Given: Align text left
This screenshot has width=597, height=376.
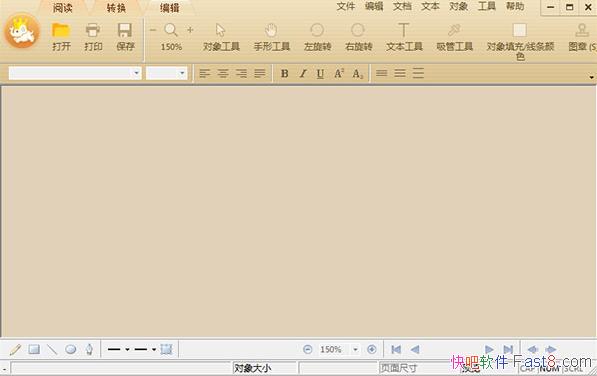Looking at the screenshot, I should 205,73.
